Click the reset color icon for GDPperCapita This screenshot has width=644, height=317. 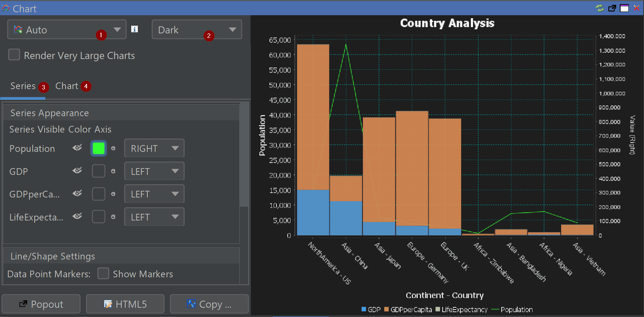click(113, 194)
